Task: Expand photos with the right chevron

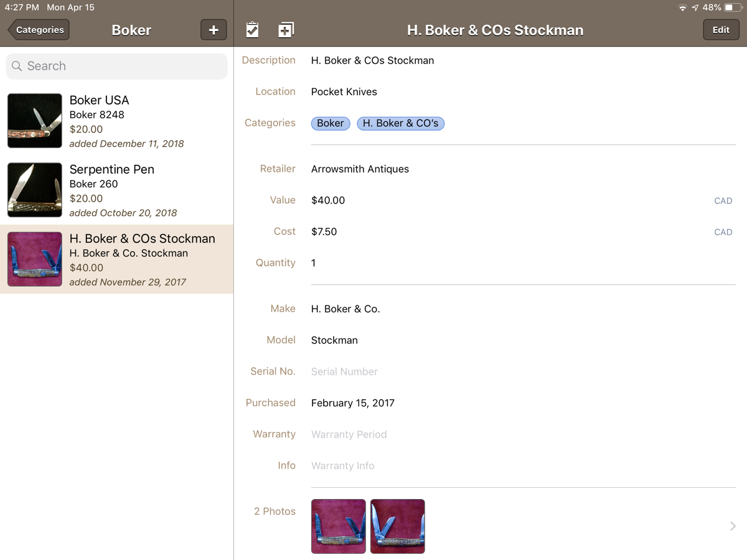Action: point(733,526)
